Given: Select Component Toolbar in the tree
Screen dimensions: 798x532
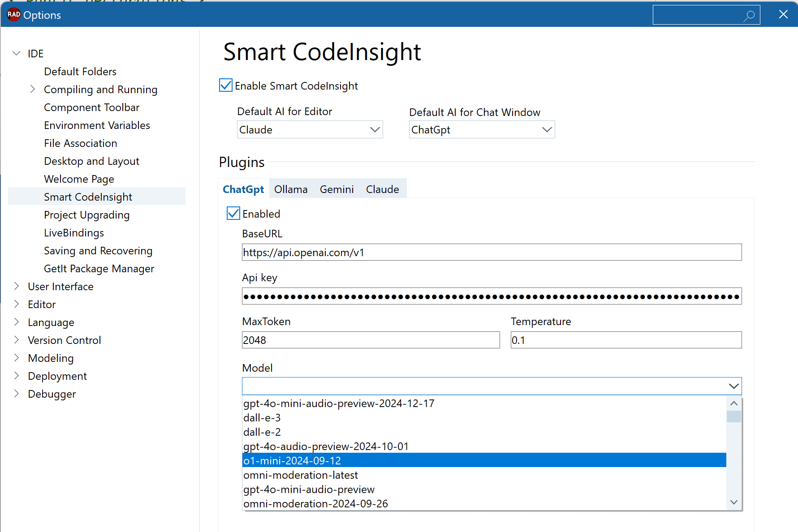Looking at the screenshot, I should (x=92, y=107).
